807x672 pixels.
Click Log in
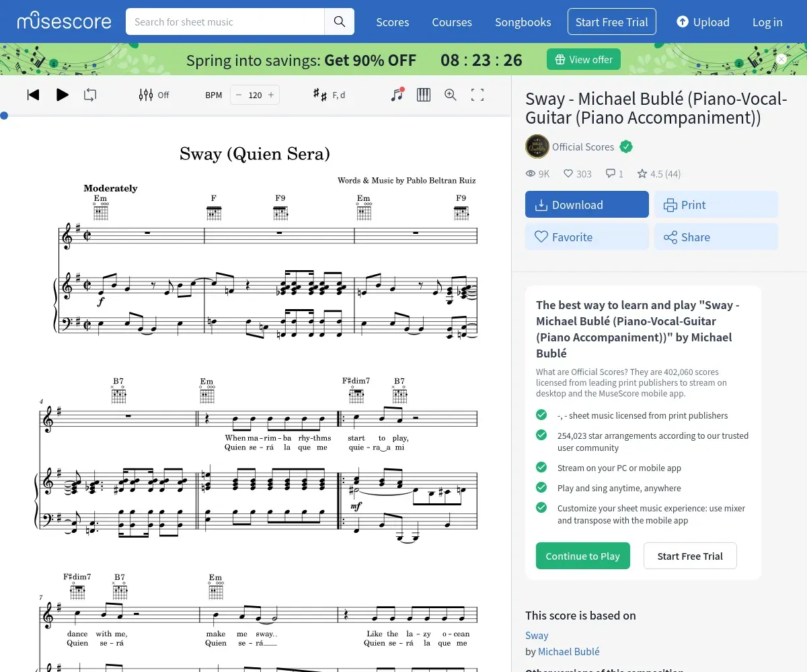pyautogui.click(x=767, y=22)
